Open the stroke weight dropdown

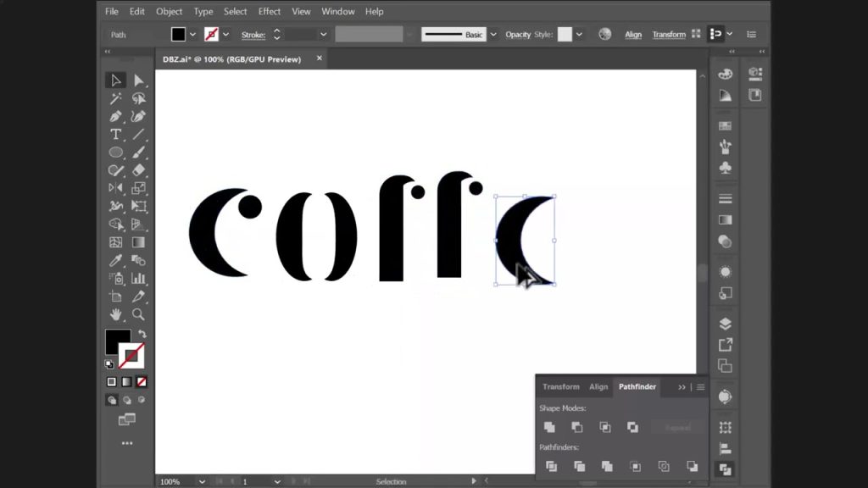point(323,35)
